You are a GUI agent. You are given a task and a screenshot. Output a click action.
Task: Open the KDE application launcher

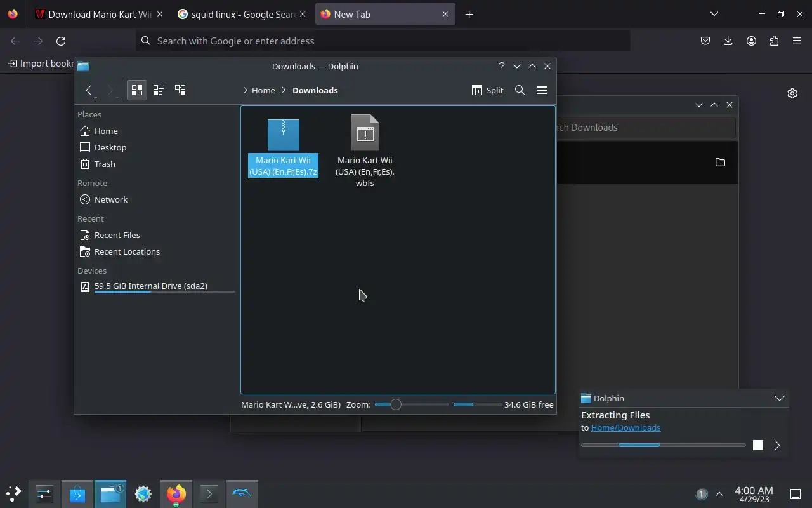point(14,493)
